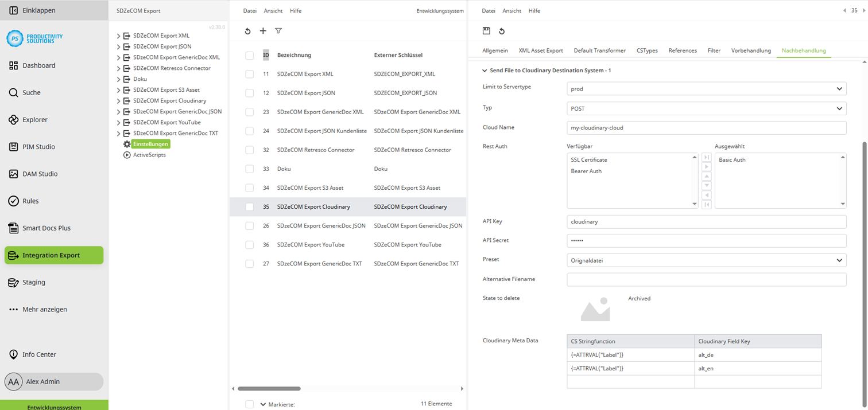Save settings with the diskette icon

(x=486, y=30)
